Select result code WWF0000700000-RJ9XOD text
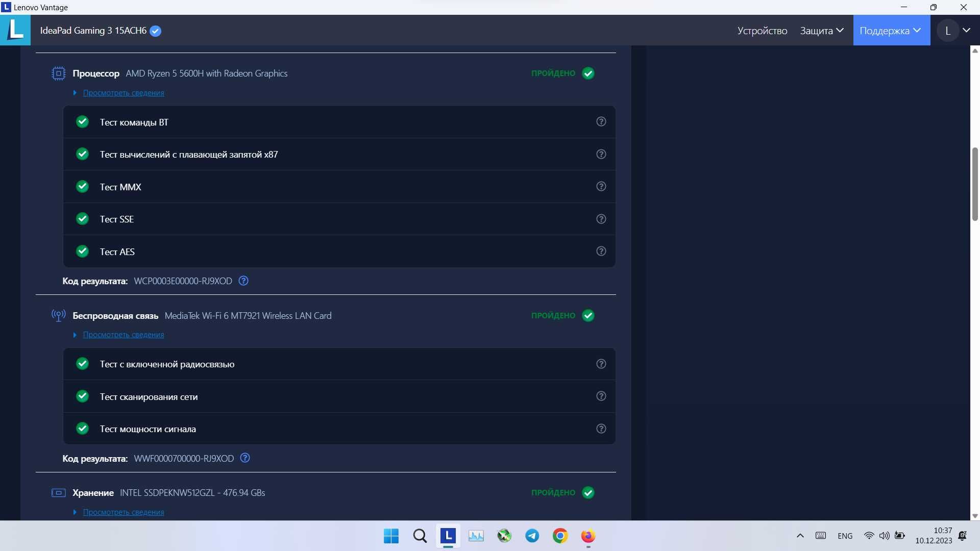This screenshot has width=980, height=551. click(x=184, y=459)
